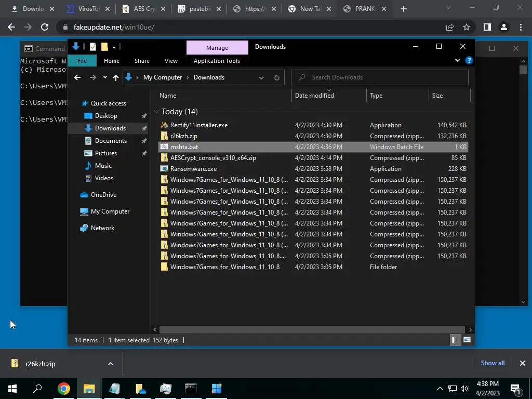Image resolution: width=532 pixels, height=399 pixels.
Task: Open My Computer in the address breadcrumb
Action: pyautogui.click(x=163, y=77)
